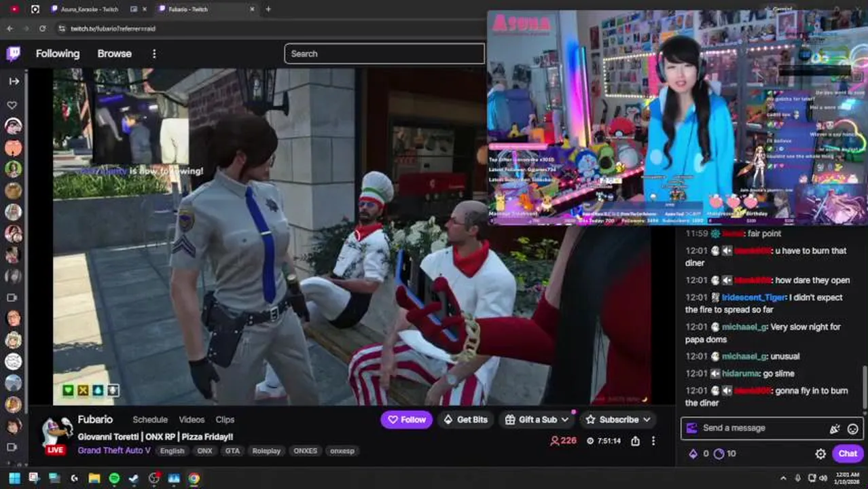Open the more options dots beside Browse
Image resolution: width=868 pixels, height=489 pixels.
154,54
